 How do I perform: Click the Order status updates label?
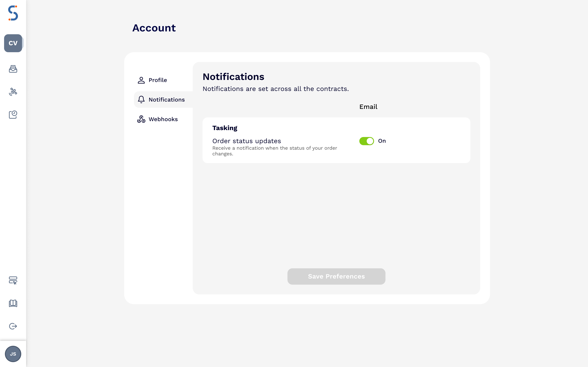click(247, 141)
